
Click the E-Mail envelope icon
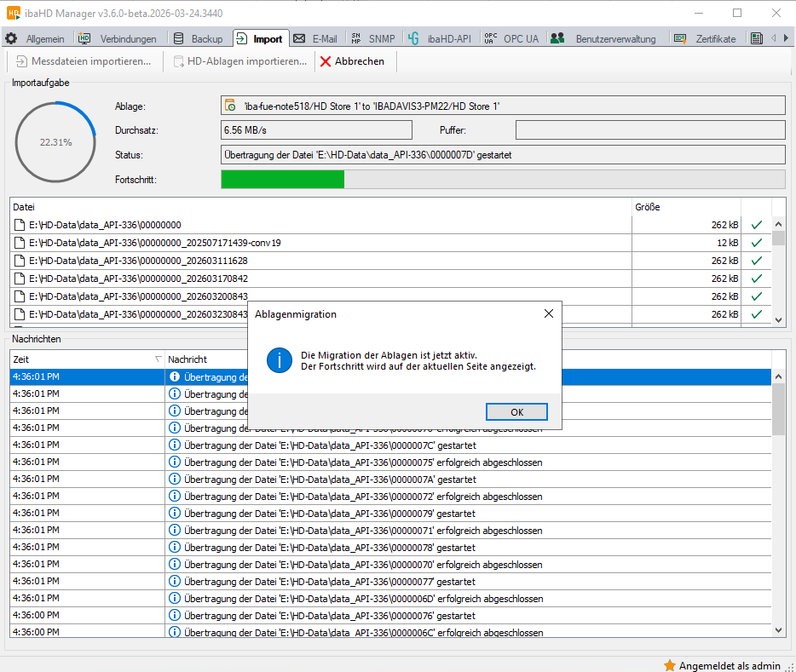tap(299, 39)
